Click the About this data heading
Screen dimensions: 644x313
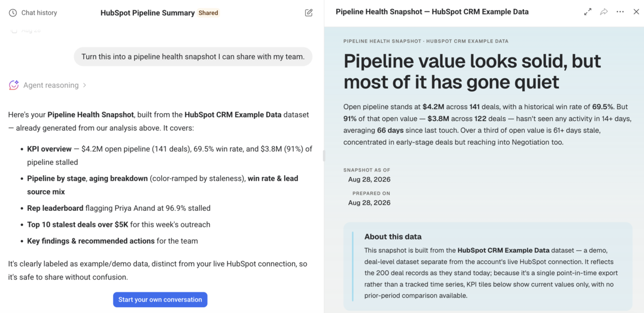(393, 237)
